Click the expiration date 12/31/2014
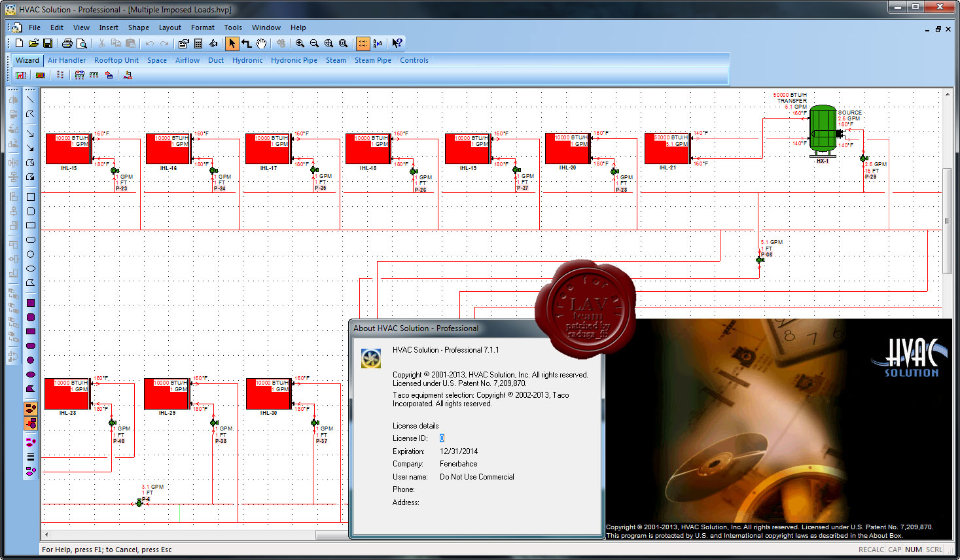This screenshot has width=960, height=560. [x=459, y=451]
